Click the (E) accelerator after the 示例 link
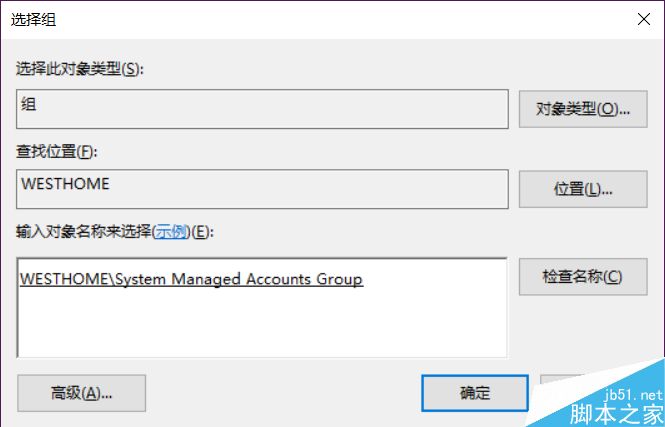 pyautogui.click(x=202, y=232)
